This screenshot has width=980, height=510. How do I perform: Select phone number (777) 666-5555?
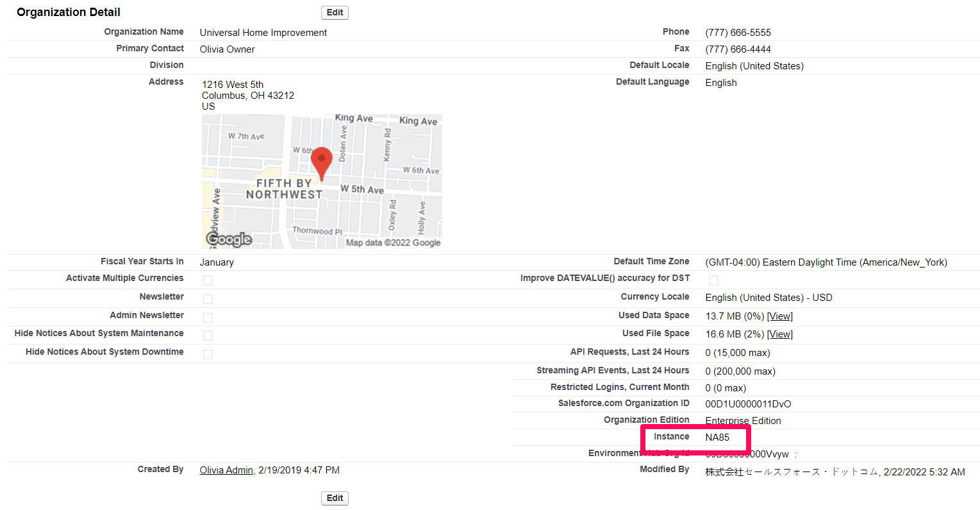738,33
